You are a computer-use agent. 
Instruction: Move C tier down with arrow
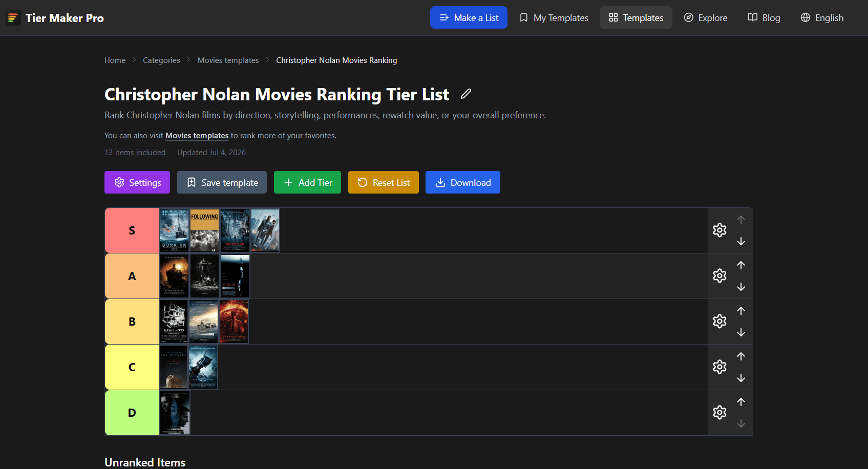click(741, 378)
